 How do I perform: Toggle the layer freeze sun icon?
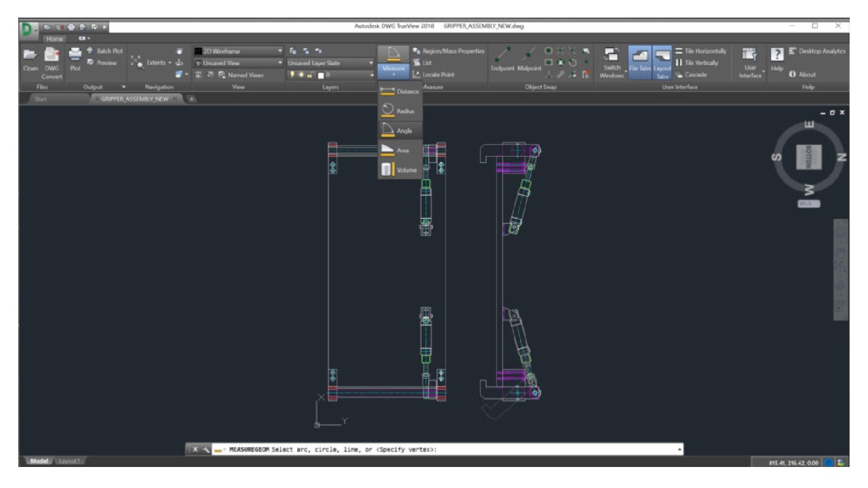click(x=300, y=75)
